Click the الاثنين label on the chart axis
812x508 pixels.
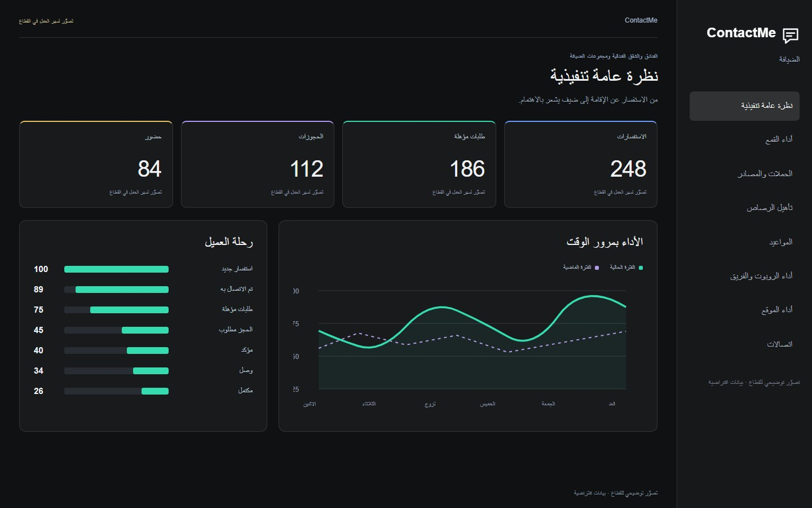coord(310,404)
